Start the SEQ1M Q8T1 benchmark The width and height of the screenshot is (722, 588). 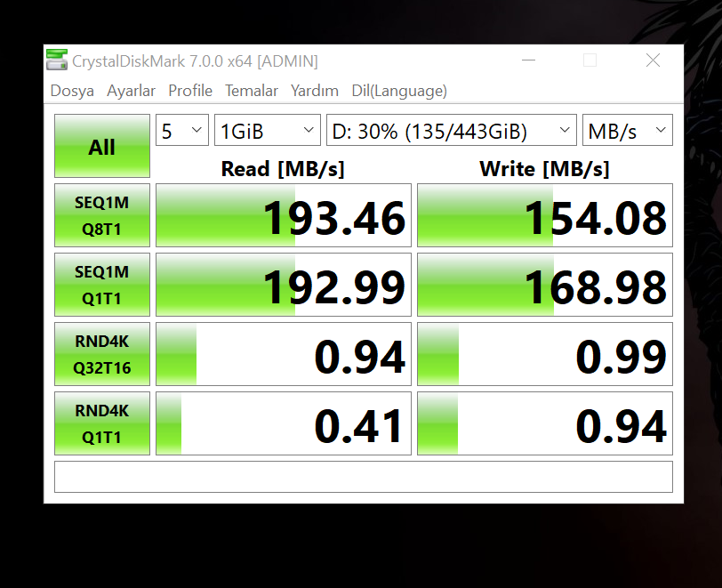(101, 214)
